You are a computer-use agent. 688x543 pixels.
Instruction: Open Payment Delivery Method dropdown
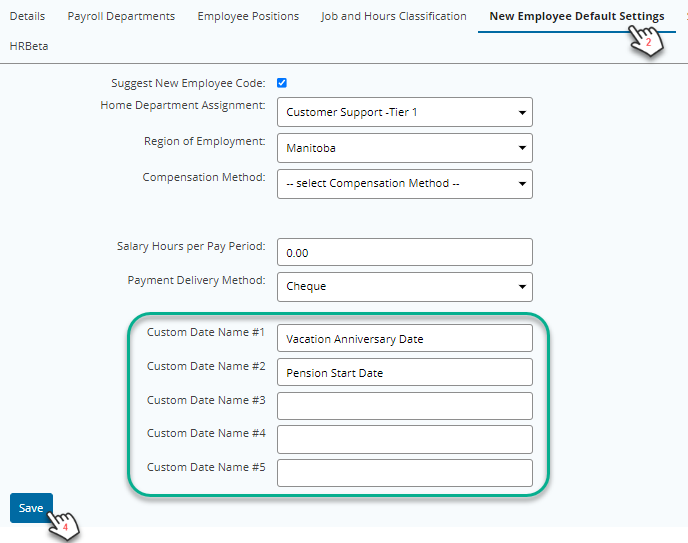tap(405, 287)
